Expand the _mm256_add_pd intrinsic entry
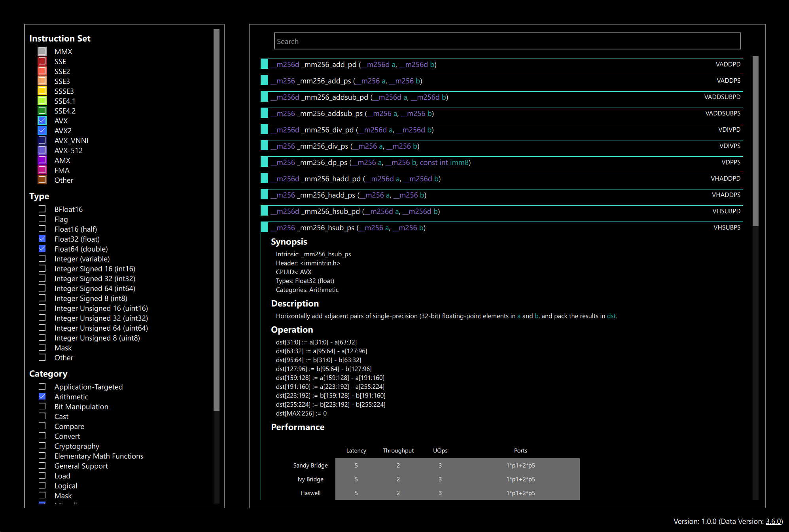The width and height of the screenshot is (789, 532). click(x=328, y=64)
